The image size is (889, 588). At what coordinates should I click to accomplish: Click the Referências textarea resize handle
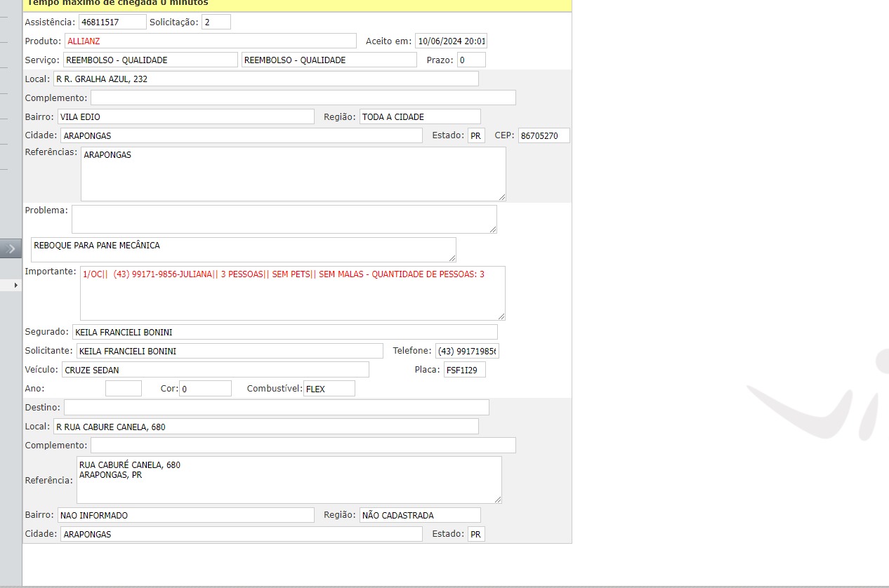(501, 196)
